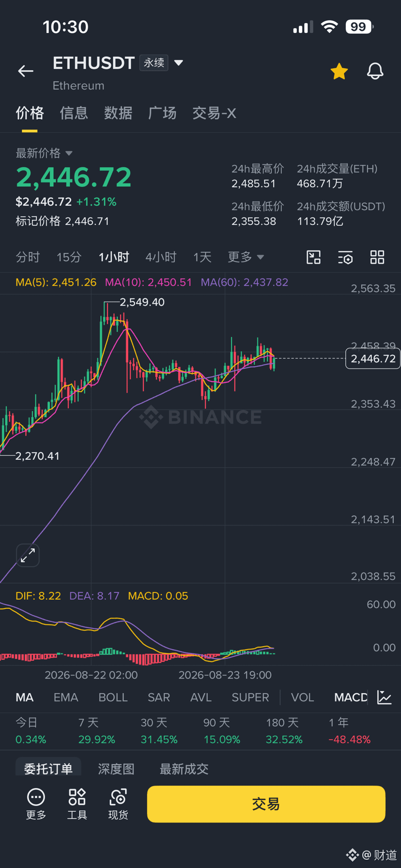Tap the MA(10) indicator legend
The image size is (401, 868).
(x=149, y=282)
